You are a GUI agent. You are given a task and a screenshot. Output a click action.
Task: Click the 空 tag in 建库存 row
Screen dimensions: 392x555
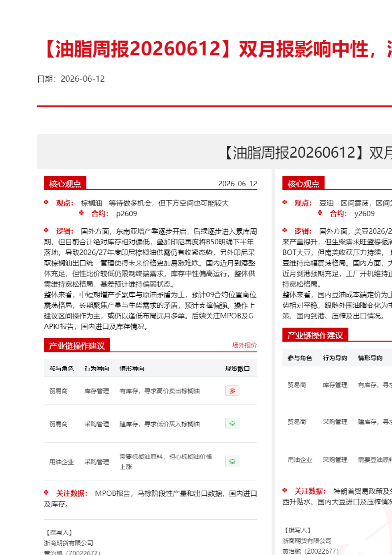[x=232, y=424]
